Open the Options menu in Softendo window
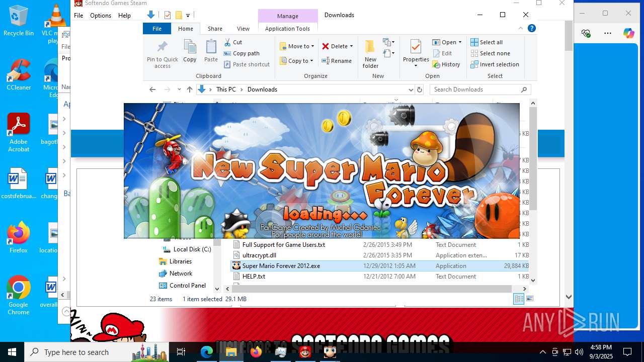Screen dimensions: 644x362 tap(101, 16)
